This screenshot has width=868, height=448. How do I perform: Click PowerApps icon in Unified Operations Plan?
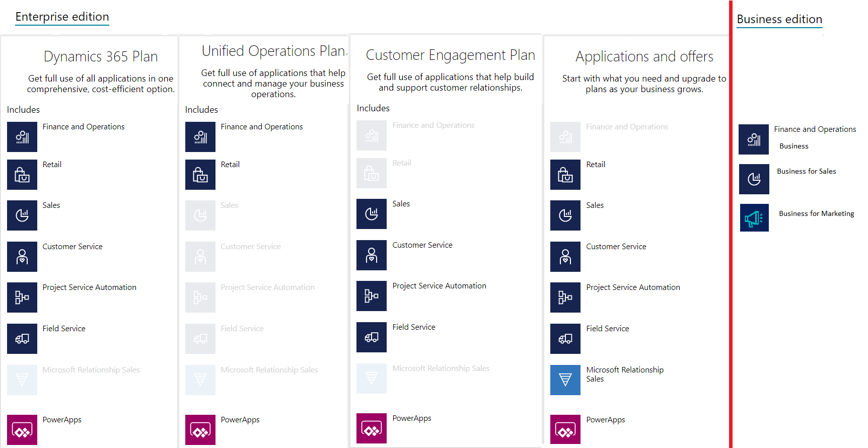click(200, 430)
